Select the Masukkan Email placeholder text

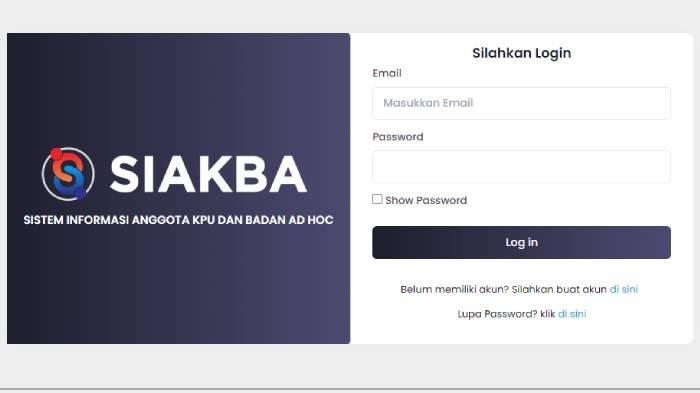coord(428,103)
